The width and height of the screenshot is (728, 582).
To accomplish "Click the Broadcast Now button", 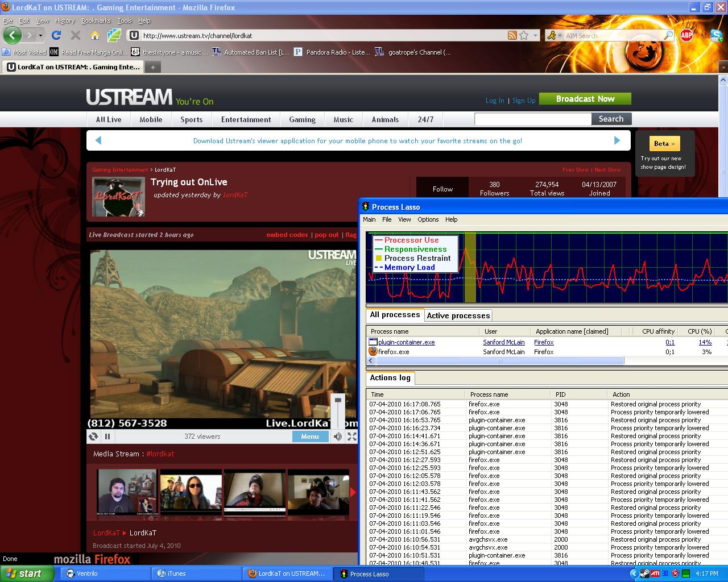I will coord(585,99).
